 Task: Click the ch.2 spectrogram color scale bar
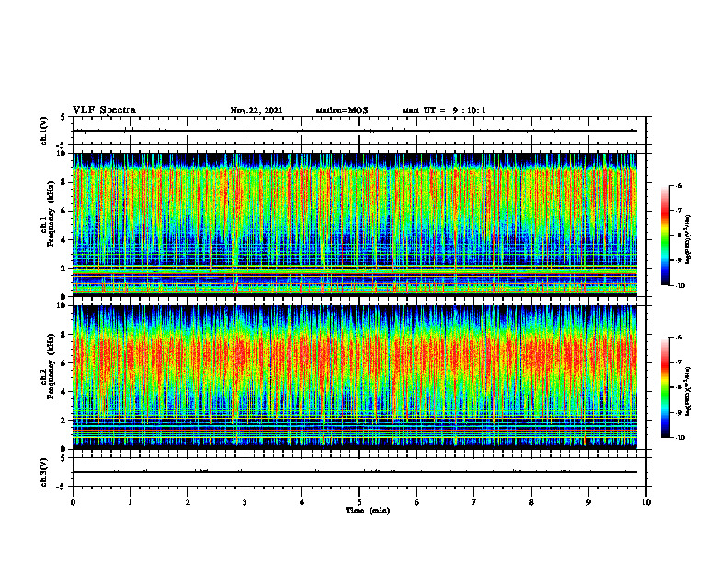click(x=665, y=387)
